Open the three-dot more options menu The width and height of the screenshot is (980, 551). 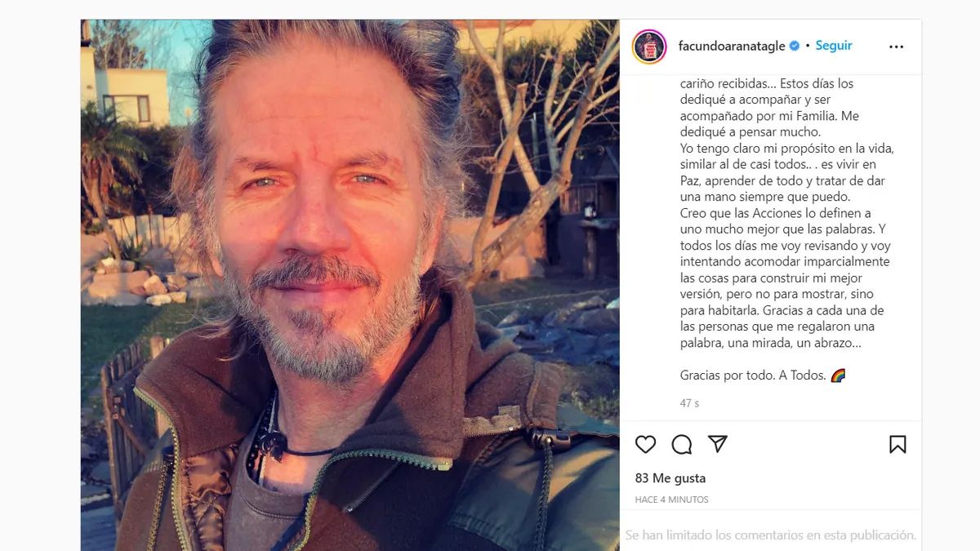click(x=896, y=47)
